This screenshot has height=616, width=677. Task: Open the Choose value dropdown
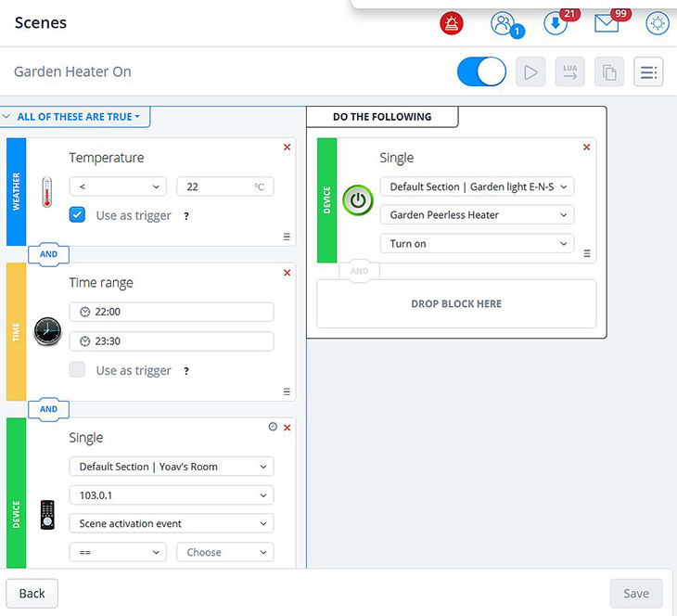[225, 553]
